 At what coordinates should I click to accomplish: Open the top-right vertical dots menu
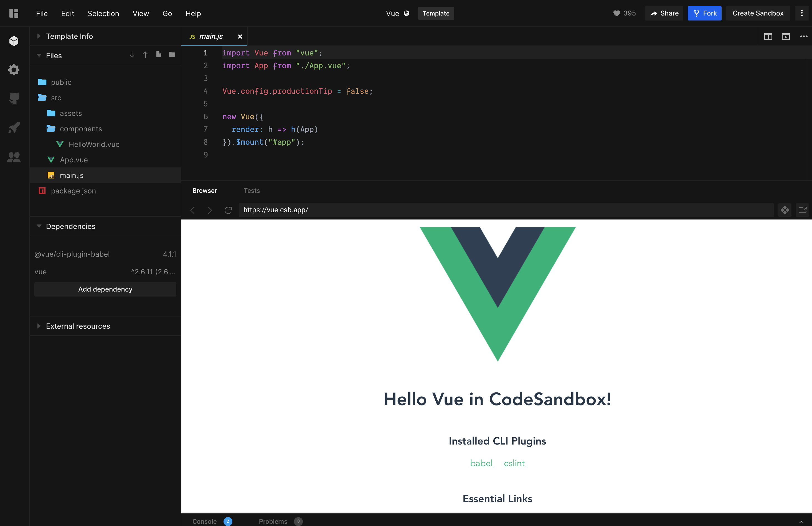(802, 13)
